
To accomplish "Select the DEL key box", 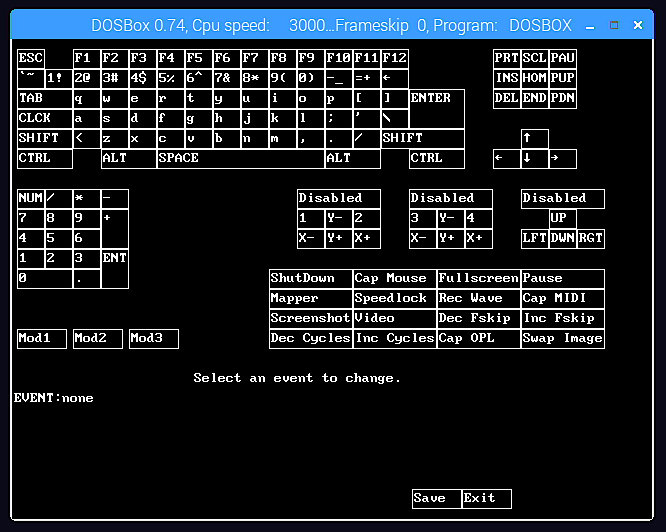I will point(507,99).
